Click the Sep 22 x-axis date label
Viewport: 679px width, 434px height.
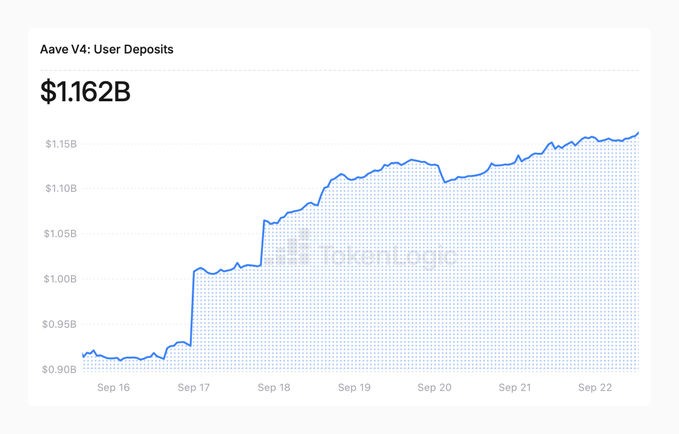595,387
